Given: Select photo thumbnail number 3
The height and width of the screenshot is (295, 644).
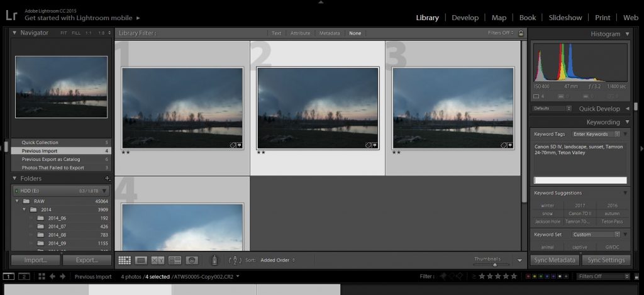Looking at the screenshot, I should (x=453, y=108).
